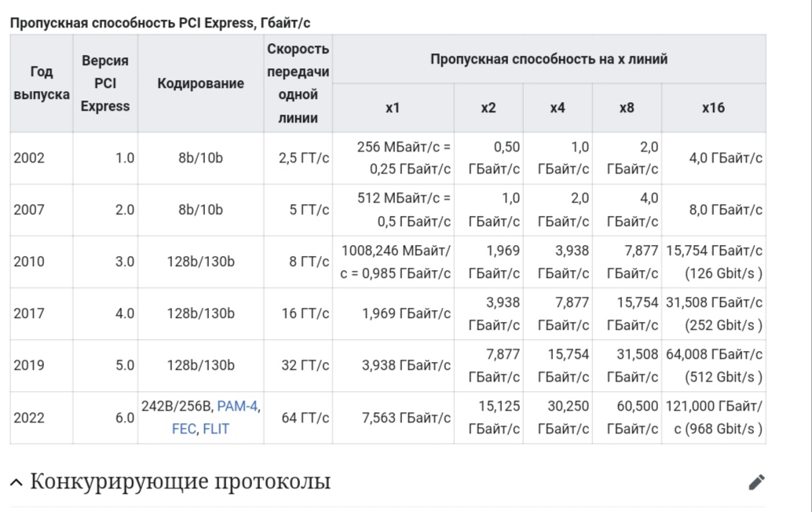Click the pencil edit section icon

(x=756, y=482)
